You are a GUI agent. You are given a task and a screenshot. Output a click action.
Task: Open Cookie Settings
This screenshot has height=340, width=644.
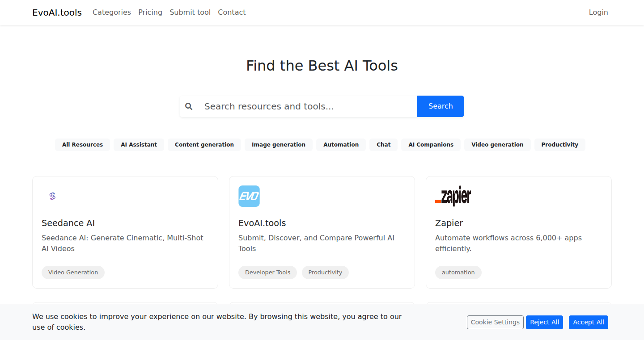tap(495, 322)
